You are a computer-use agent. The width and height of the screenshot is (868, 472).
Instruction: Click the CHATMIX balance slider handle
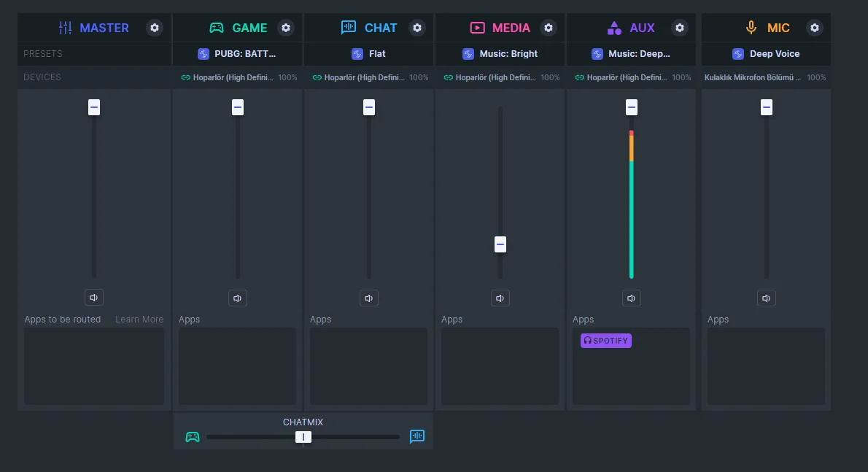303,437
